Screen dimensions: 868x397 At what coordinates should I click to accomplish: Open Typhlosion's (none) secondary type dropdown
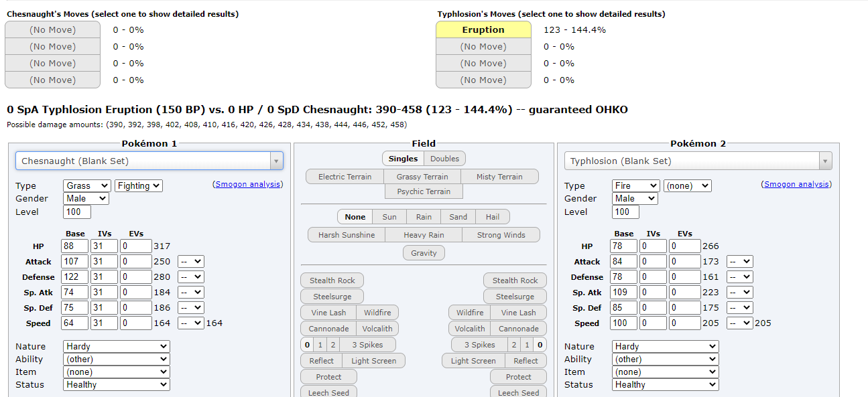(x=688, y=185)
